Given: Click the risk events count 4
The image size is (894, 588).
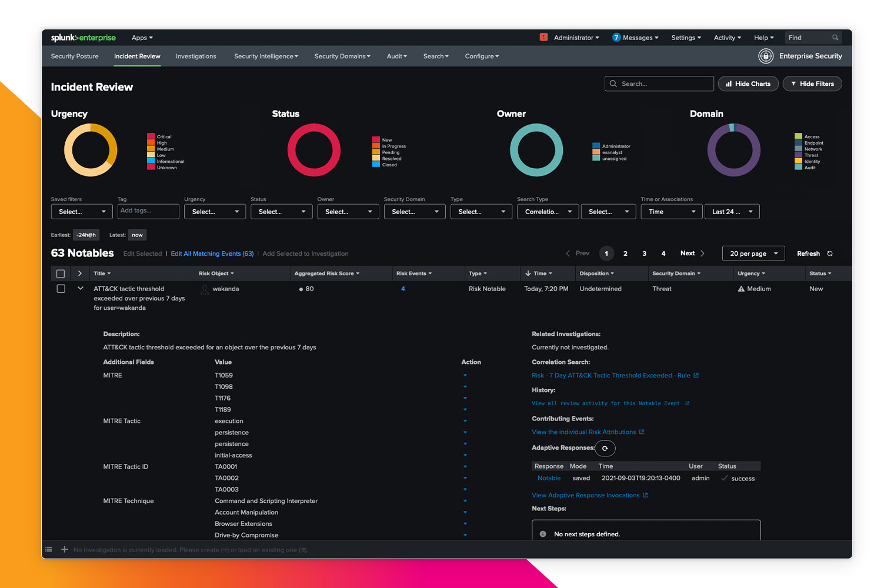Looking at the screenshot, I should pyautogui.click(x=403, y=289).
